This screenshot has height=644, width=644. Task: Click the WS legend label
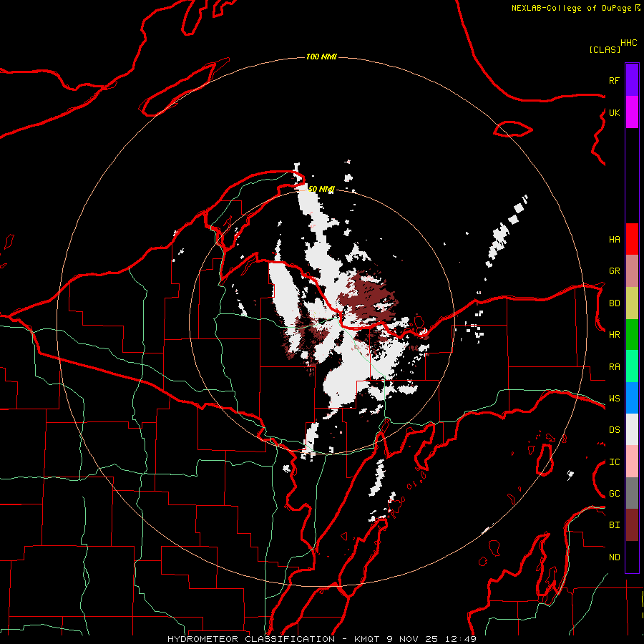(614, 399)
